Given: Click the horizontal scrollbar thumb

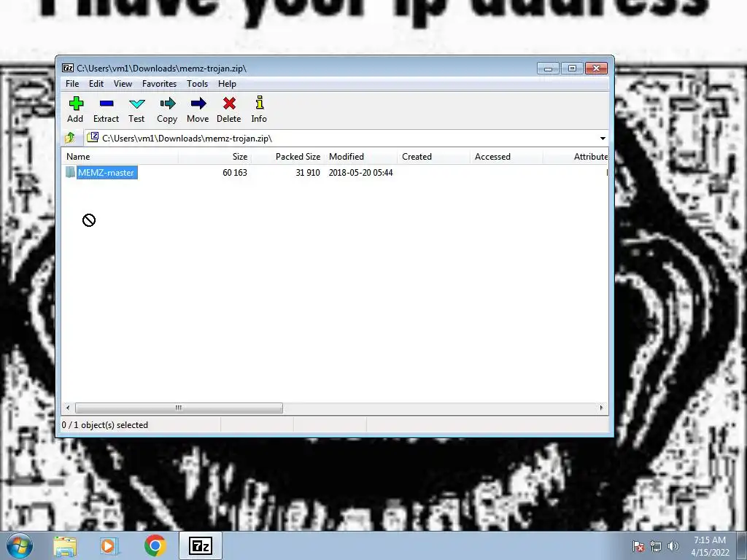Looking at the screenshot, I should pyautogui.click(x=179, y=408).
